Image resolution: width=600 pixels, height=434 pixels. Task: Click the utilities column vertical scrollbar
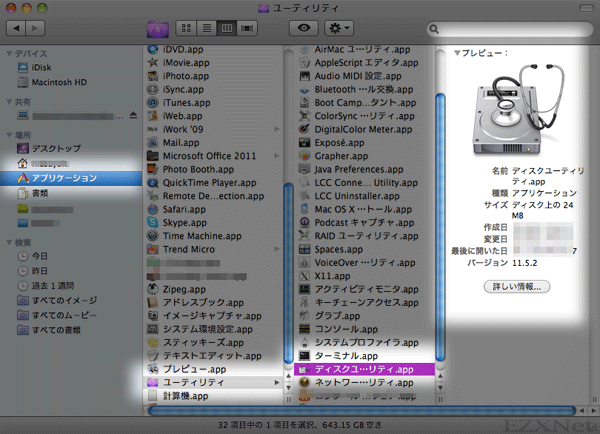(440, 227)
